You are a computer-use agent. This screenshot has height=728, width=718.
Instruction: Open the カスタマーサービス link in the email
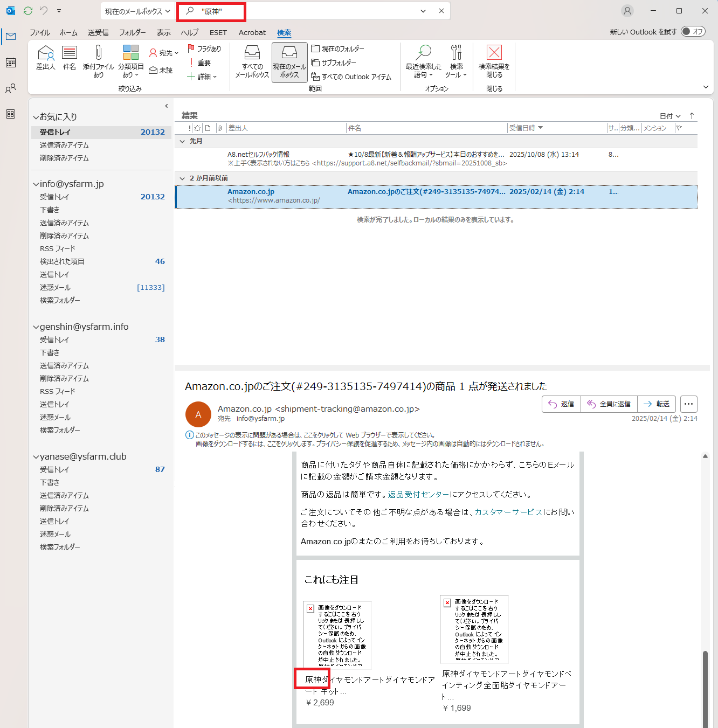(508, 512)
